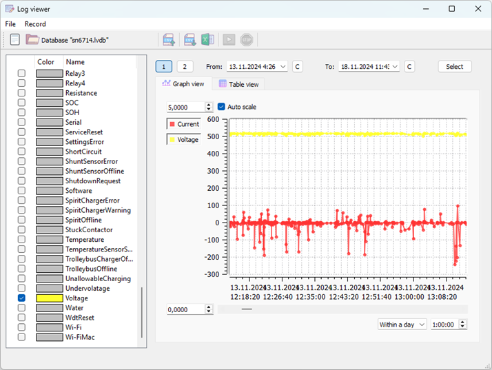This screenshot has height=370, width=492.
Task: Enable the Water checkbox
Action: 22,307
